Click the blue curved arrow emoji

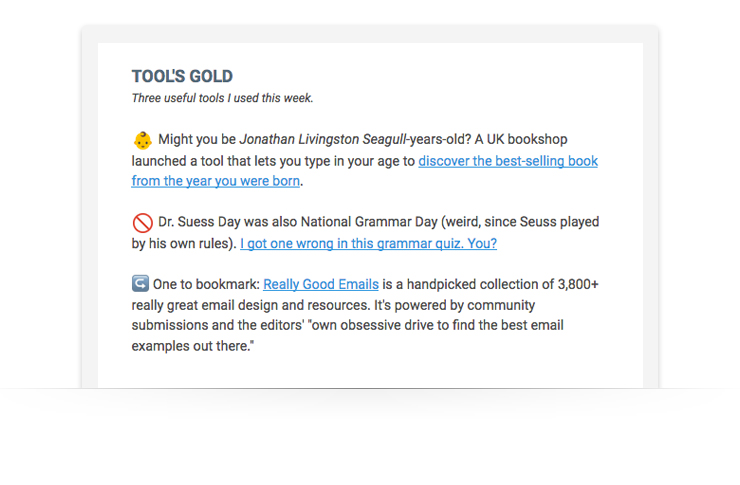pos(140,284)
